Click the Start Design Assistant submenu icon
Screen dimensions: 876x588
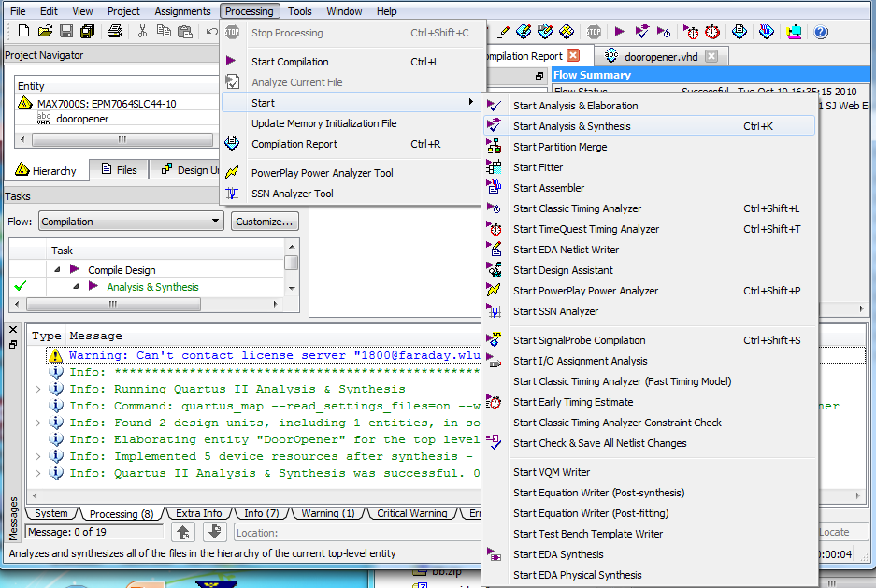pos(494,270)
